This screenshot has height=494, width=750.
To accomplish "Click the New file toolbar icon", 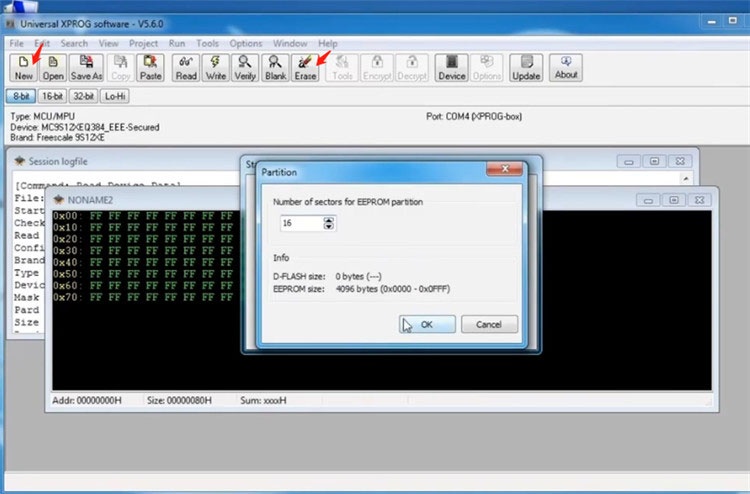I will [23, 67].
